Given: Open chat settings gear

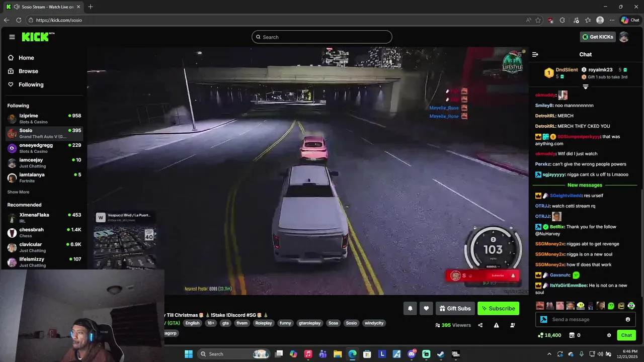Looking at the screenshot, I should coord(609,335).
